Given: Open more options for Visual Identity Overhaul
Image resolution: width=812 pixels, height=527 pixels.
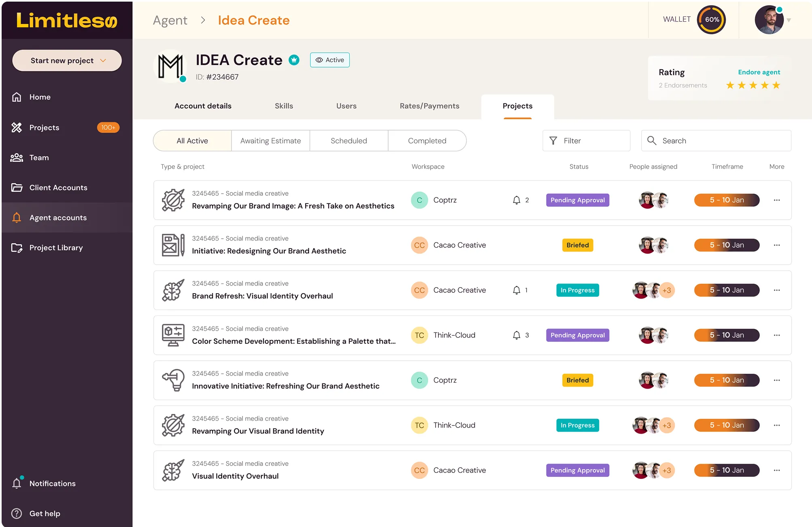Looking at the screenshot, I should pos(776,470).
